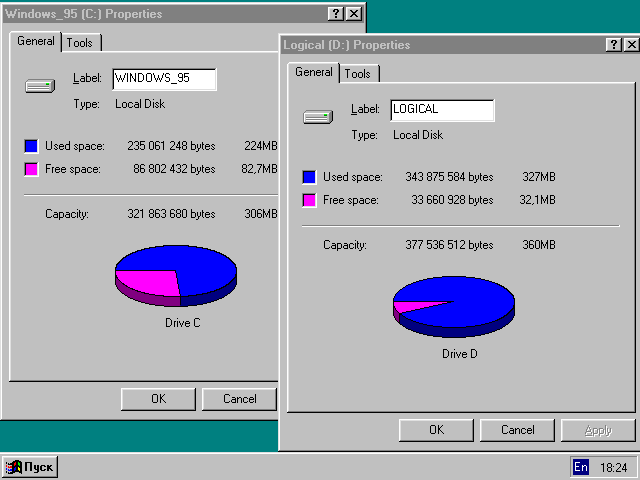Click the WINDOWS_95 label input field
Image resolution: width=640 pixels, height=480 pixels.
pos(164,79)
